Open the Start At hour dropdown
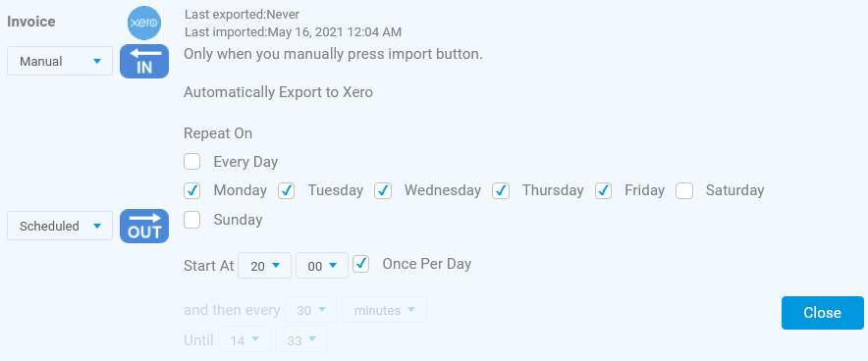Viewport: 868px width, 361px height. [x=264, y=266]
